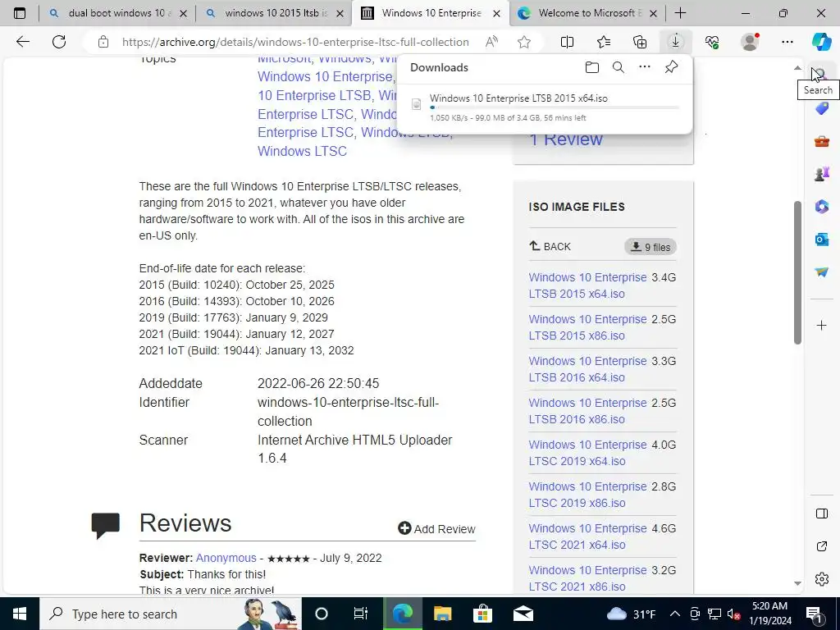Switch to windows 10 2015 ltsb tab
Image resolution: width=840 pixels, height=630 pixels.
point(274,13)
